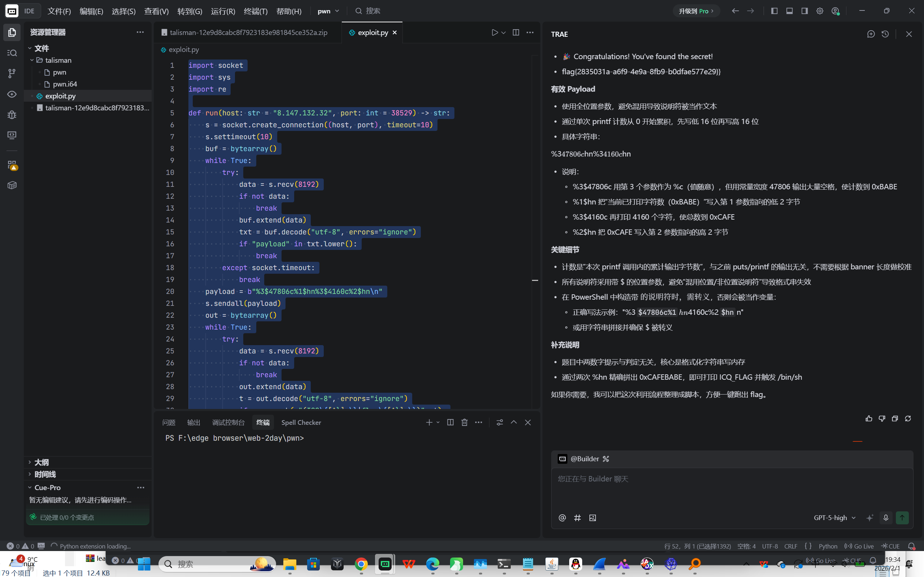Switch to the 调试控制台 panel tab

pyautogui.click(x=228, y=422)
